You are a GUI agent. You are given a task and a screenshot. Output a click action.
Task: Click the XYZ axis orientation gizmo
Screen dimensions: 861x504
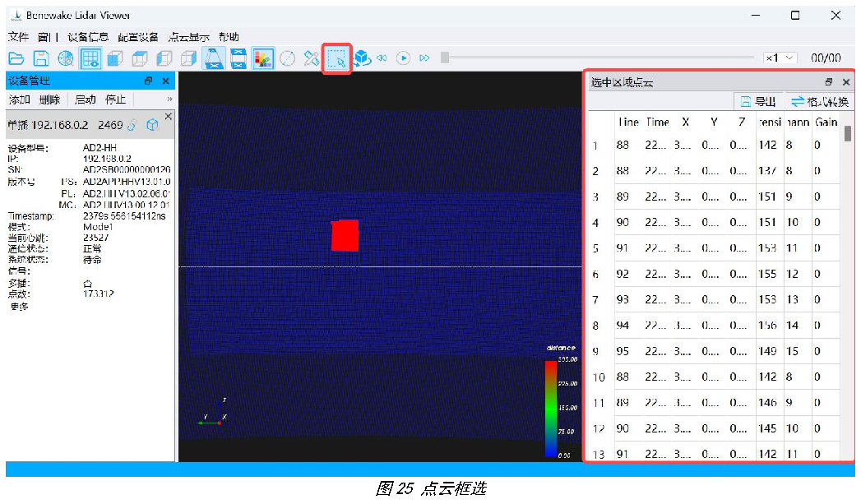[213, 414]
